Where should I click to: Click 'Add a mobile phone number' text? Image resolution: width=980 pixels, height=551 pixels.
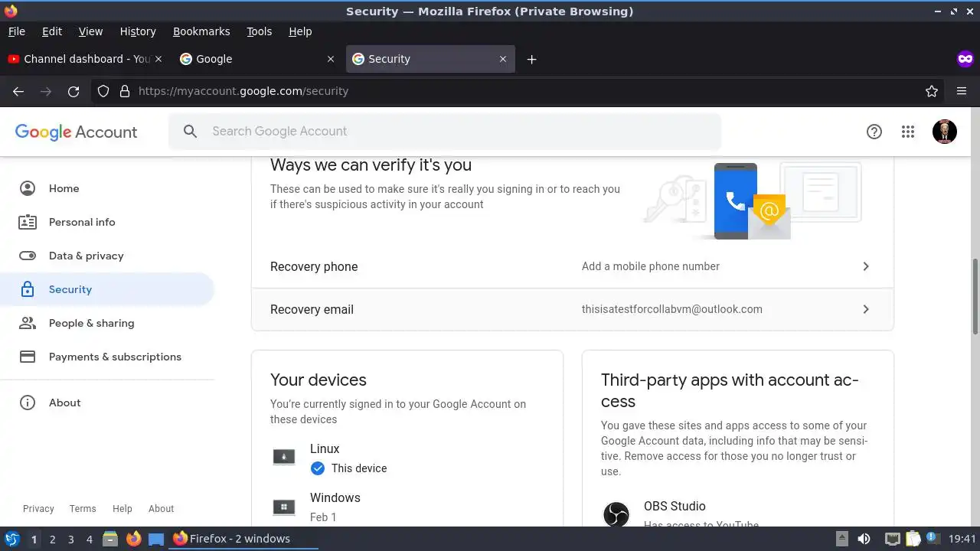tap(651, 266)
